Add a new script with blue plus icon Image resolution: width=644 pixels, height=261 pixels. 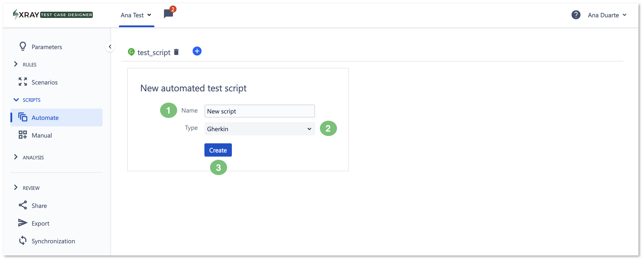tap(197, 51)
